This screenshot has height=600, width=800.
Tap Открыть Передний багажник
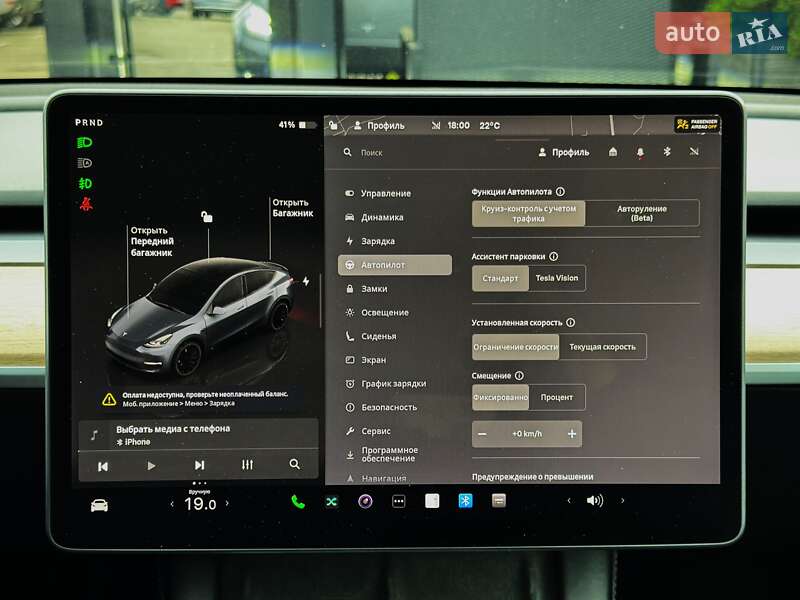pos(152,241)
